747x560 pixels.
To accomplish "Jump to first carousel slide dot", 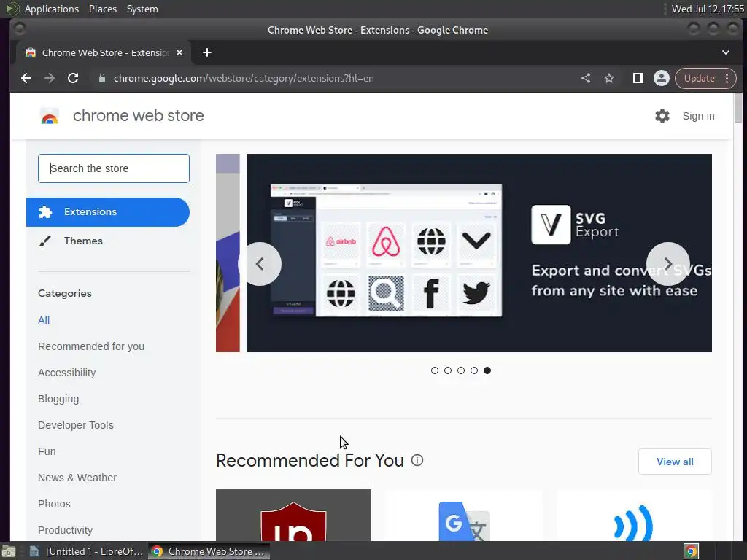I will [435, 370].
